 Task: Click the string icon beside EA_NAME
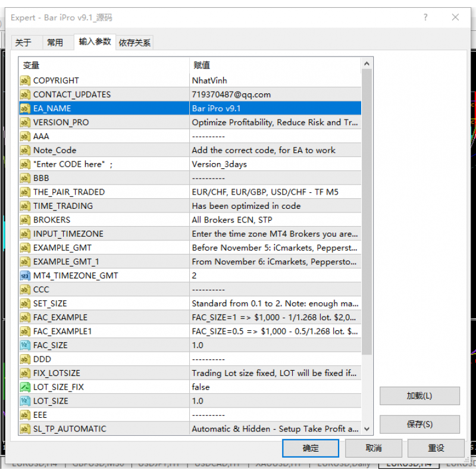click(25, 108)
